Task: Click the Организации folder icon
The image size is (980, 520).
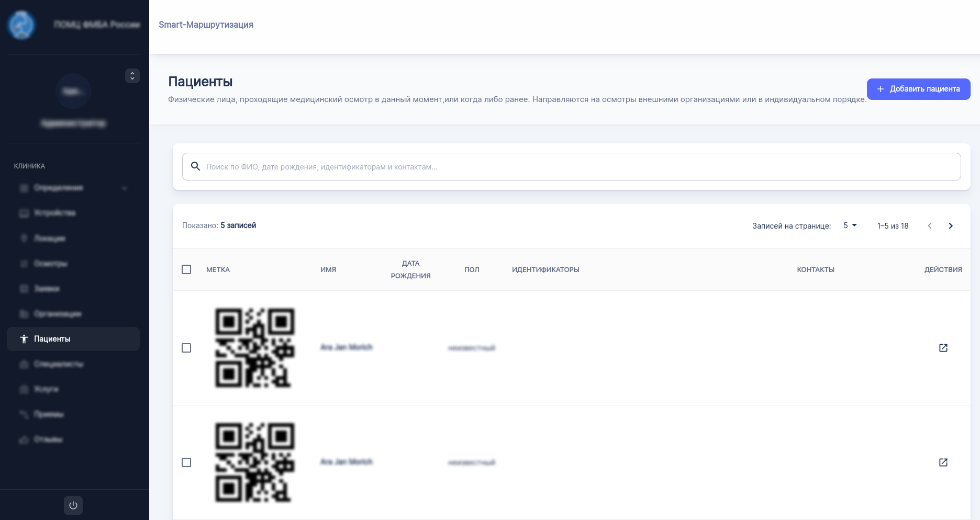Action: pos(23,314)
